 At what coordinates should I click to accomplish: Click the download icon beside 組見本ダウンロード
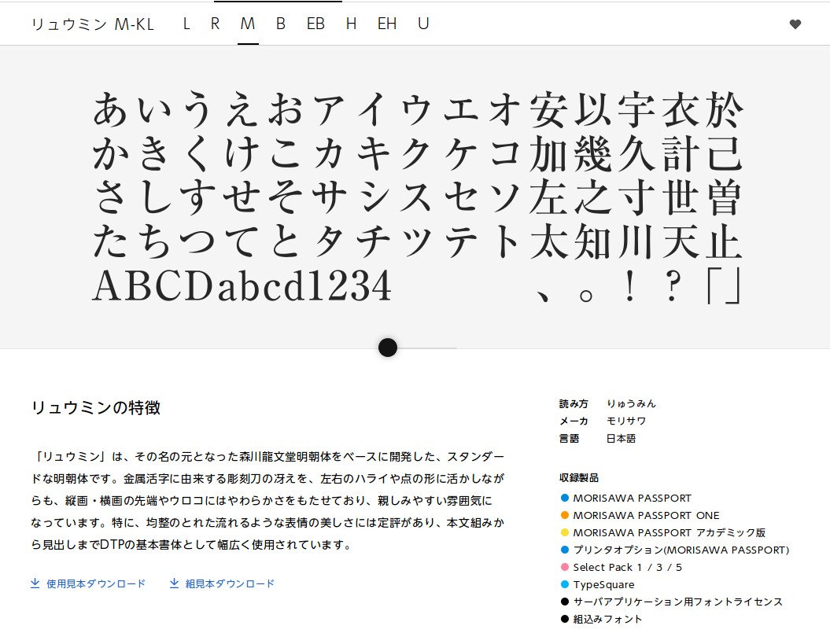coord(174,583)
